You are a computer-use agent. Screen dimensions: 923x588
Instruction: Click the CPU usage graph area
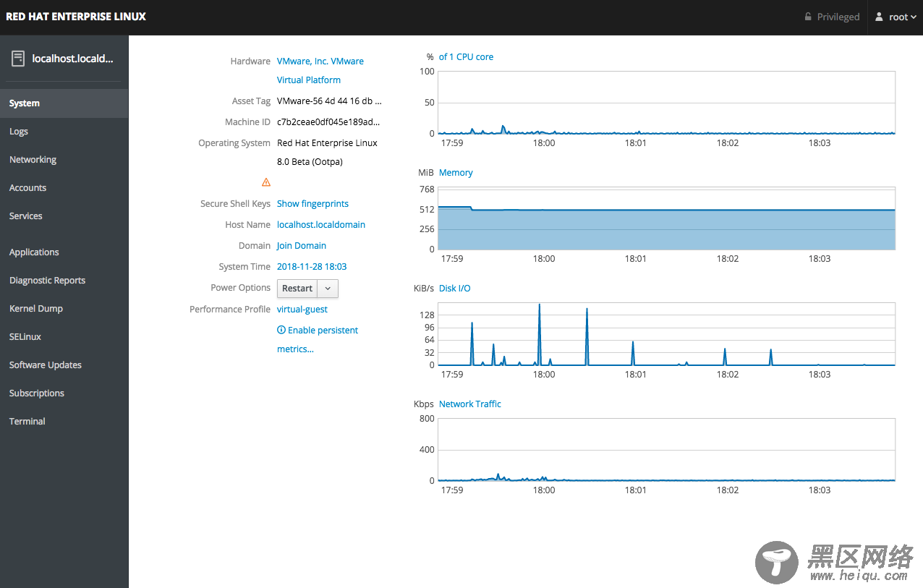click(666, 103)
